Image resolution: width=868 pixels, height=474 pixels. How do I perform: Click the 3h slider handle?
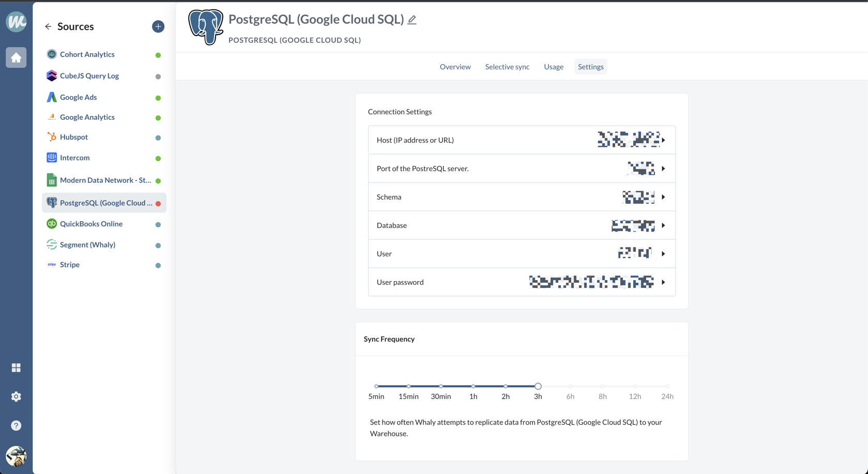point(538,386)
